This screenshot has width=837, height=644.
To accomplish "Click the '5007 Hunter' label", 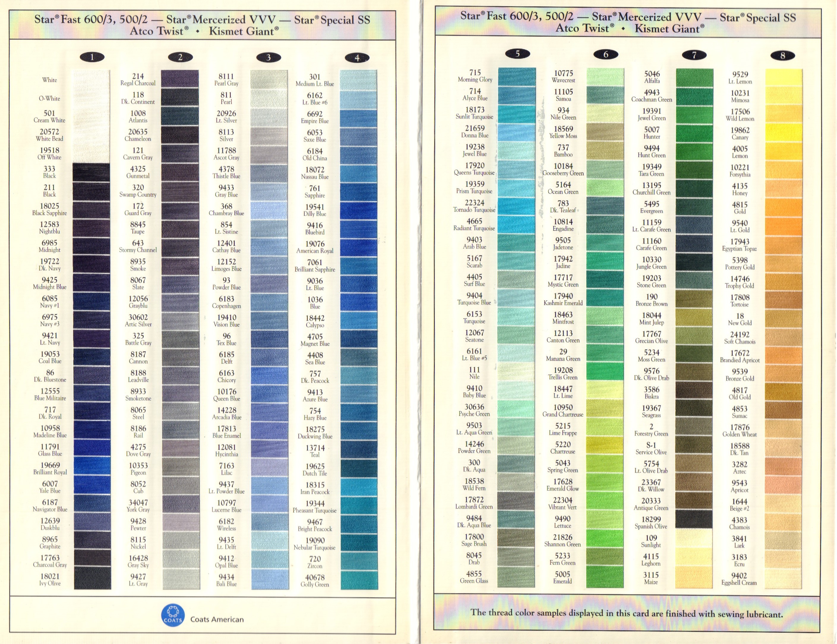I will pyautogui.click(x=652, y=133).
